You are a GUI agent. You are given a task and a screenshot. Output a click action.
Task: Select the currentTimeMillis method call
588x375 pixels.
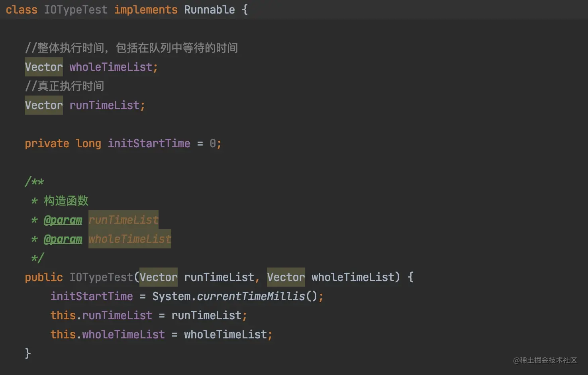click(x=251, y=296)
